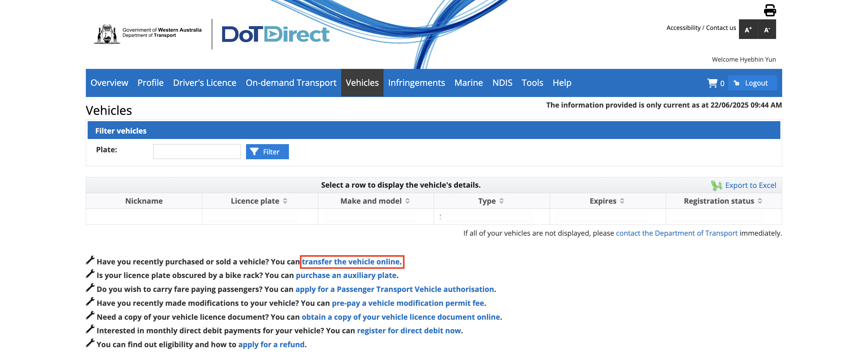Open the Infringements menu tab
Screen dimensions: 868x362
coord(416,83)
